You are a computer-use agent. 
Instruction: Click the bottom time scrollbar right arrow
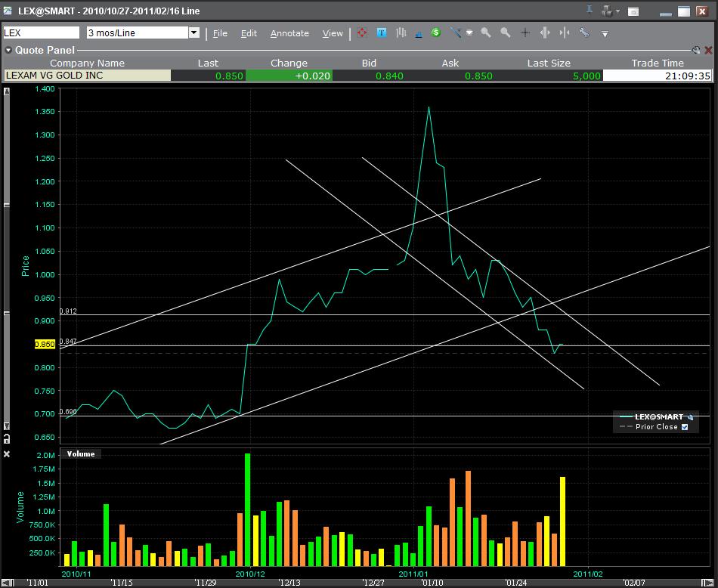(x=709, y=583)
